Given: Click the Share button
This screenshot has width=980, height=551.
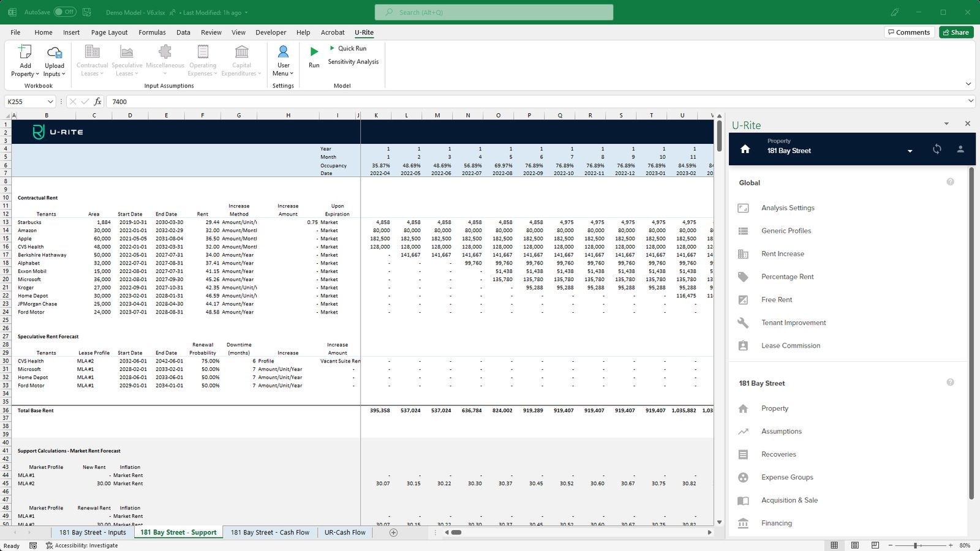Looking at the screenshot, I should [x=956, y=32].
